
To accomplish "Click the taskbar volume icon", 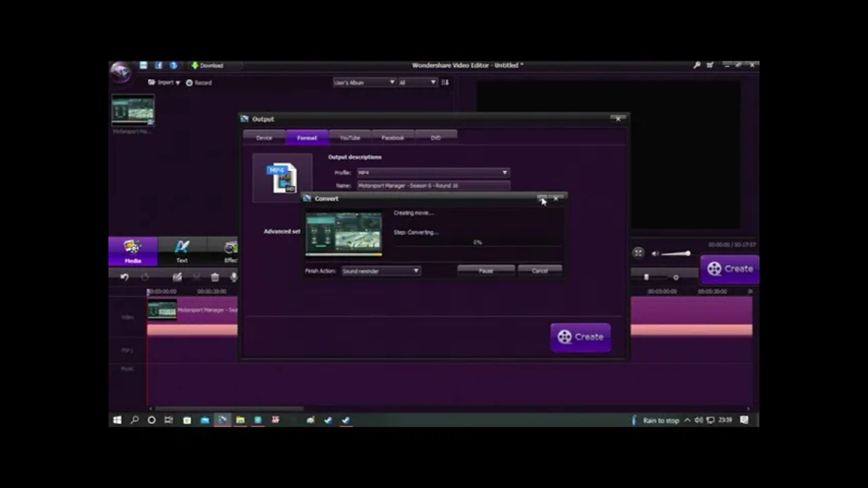I will click(x=698, y=420).
